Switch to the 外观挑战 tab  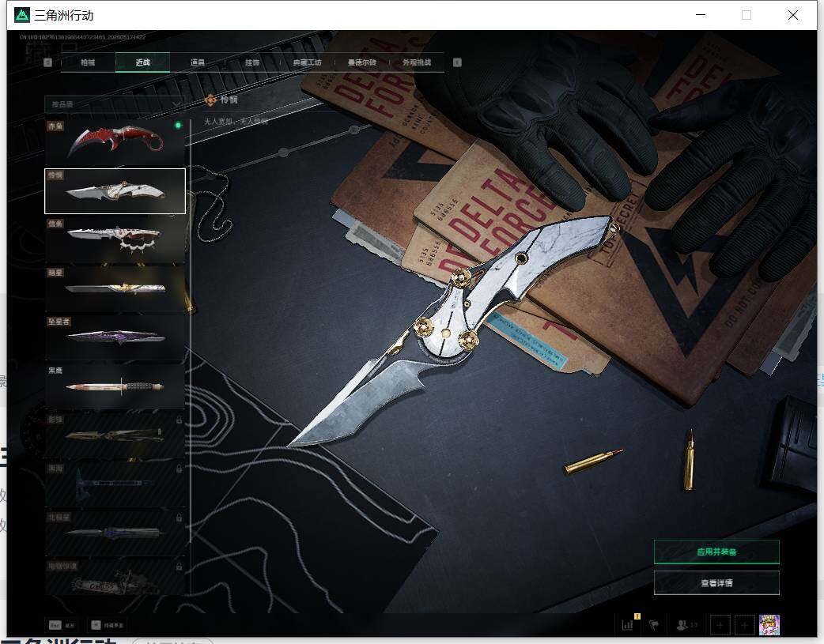[x=417, y=62]
